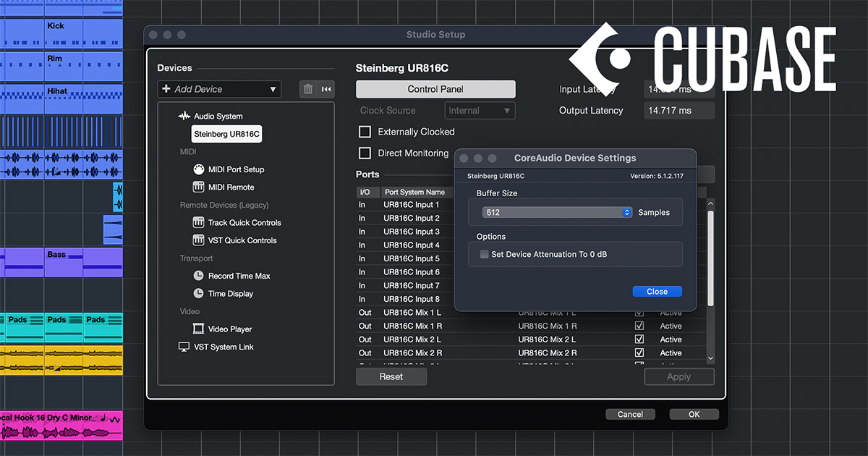Open the Buffer Size samples dropdown
Viewport: 868px width, 456px height.
[x=626, y=212]
